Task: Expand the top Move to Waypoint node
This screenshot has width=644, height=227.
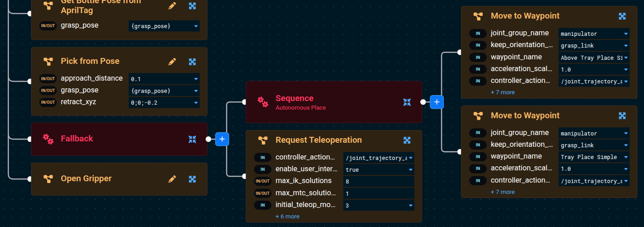Action: [622, 16]
